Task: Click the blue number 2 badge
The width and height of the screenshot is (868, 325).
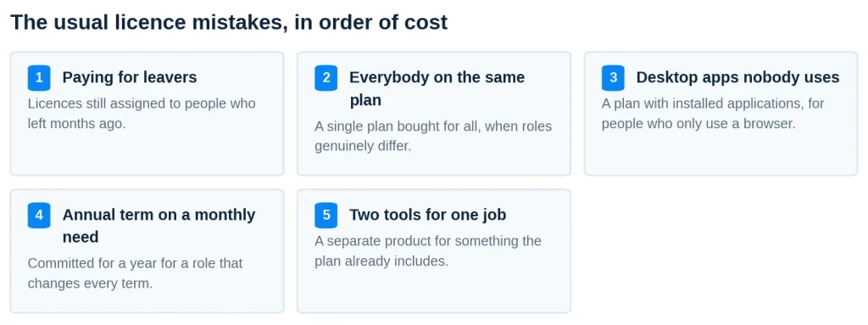Action: pos(326,78)
